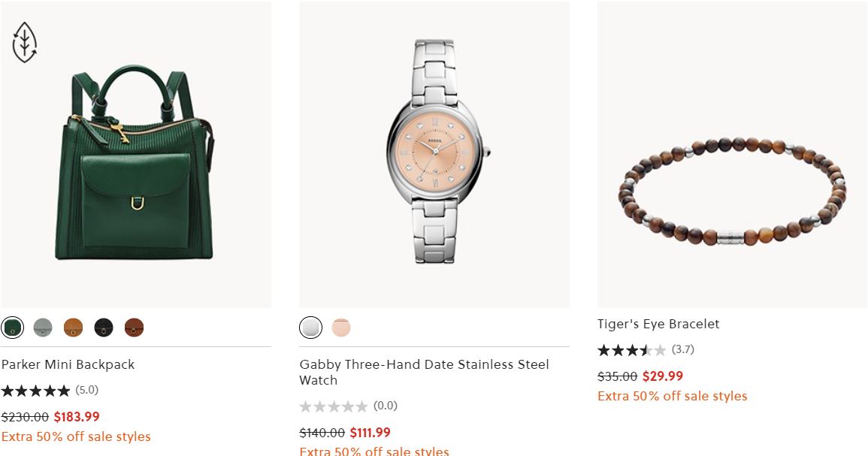
Task: Open the Parker Mini Backpack title link
Action: pos(68,364)
